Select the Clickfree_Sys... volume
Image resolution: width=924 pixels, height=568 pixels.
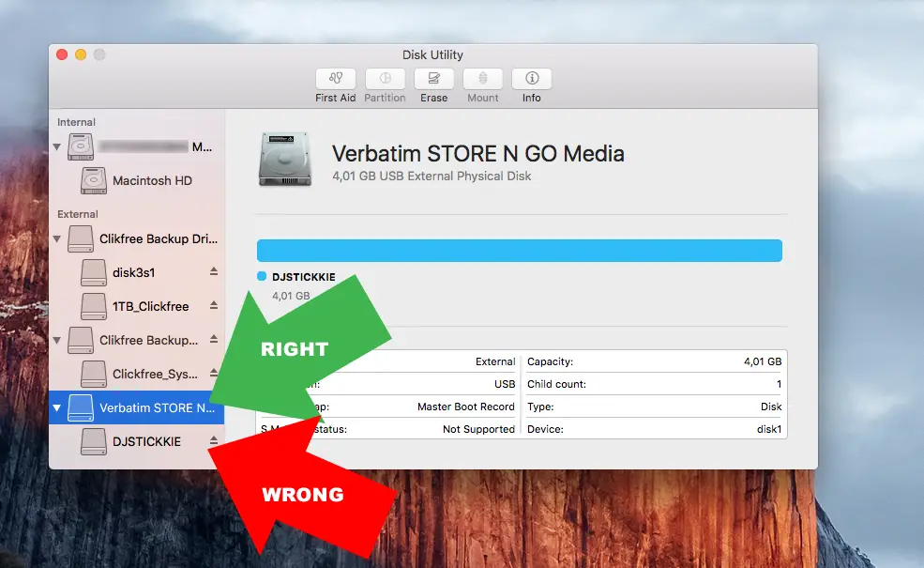tap(137, 374)
